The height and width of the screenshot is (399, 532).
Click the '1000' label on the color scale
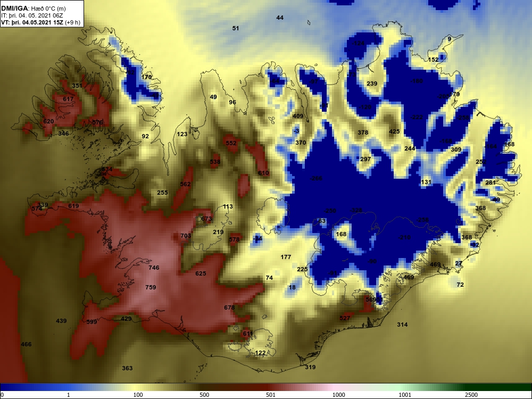coord(338,395)
